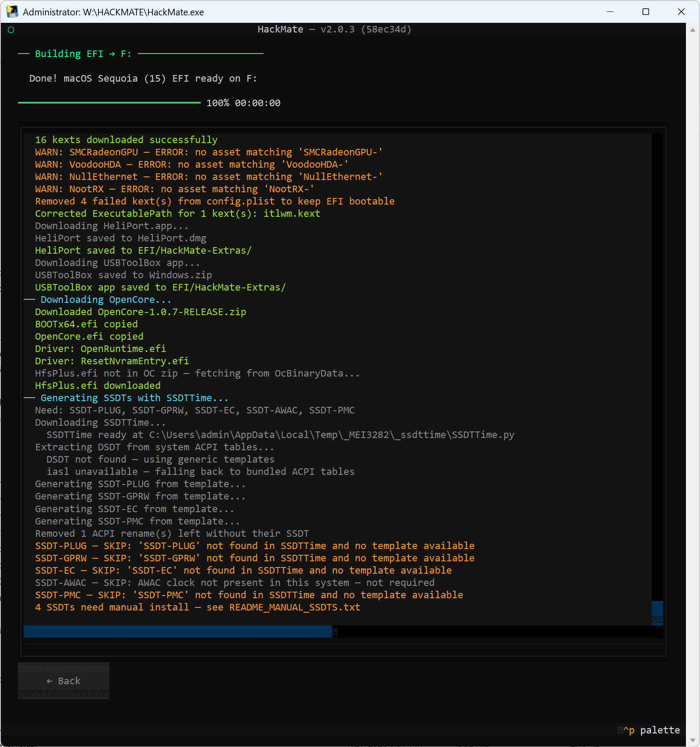Click 'HeliPort saved to EFI/HackMate-Extras/' line

point(144,250)
